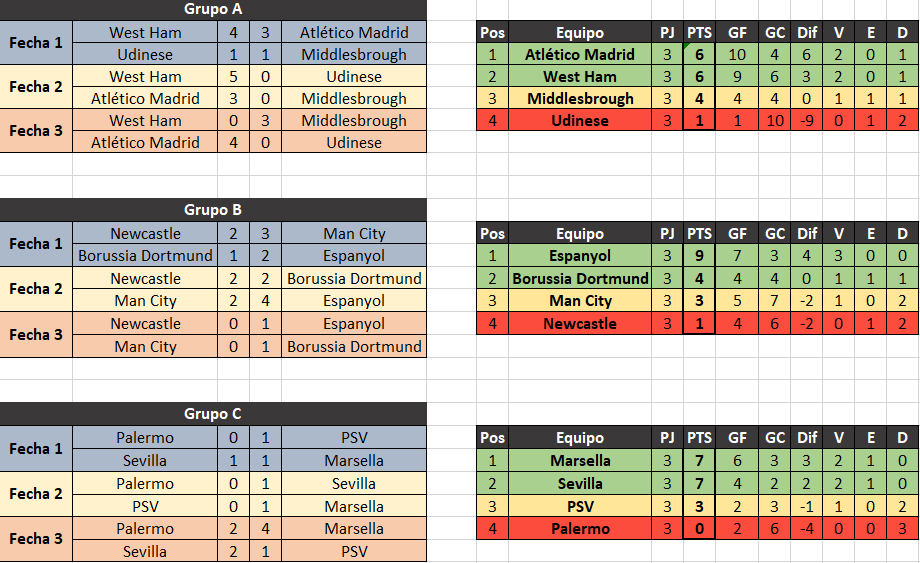Click Palermo's PTS cell showing 0

click(699, 529)
